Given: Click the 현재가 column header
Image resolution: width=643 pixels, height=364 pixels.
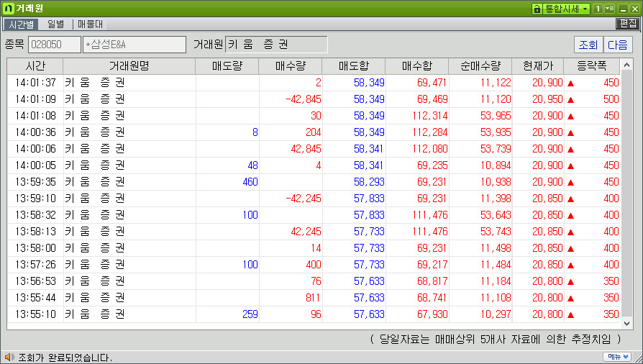Looking at the screenshot, I should coord(538,66).
